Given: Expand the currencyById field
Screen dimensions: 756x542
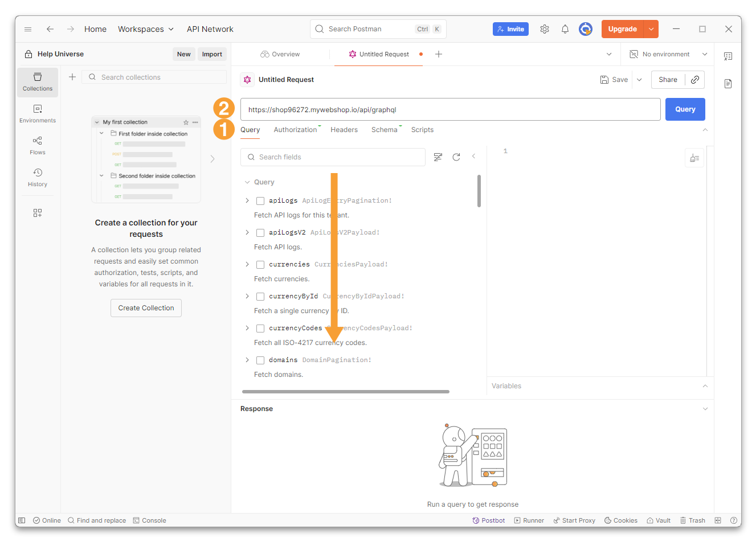Looking at the screenshot, I should (x=247, y=296).
